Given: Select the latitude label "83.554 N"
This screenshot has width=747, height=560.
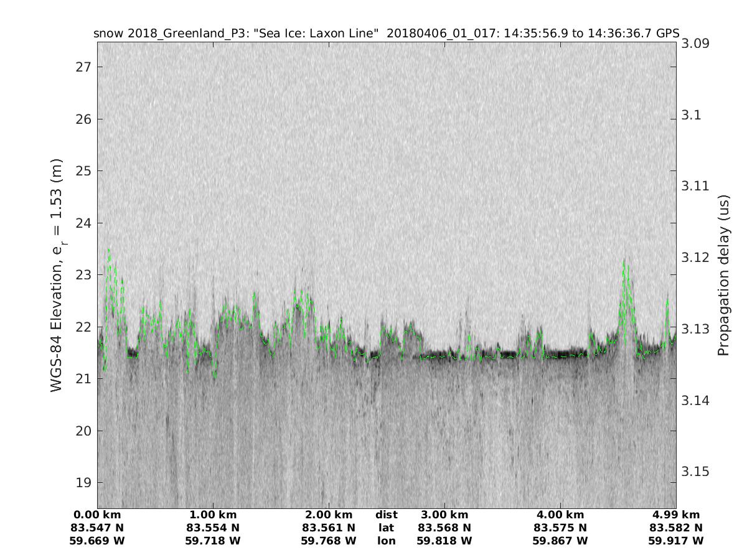Looking at the screenshot, I should 213,528.
